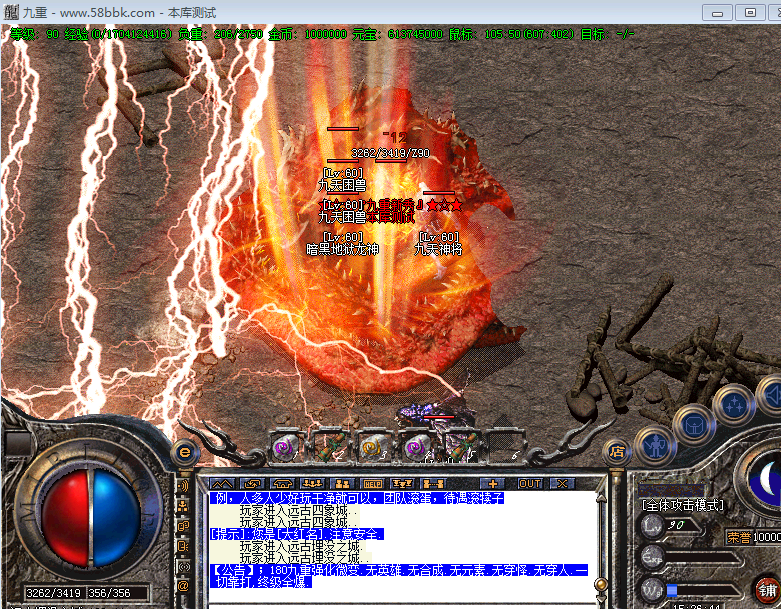Click the trade exchange icon in chat toolbar
This screenshot has height=609, width=781.
click(253, 484)
